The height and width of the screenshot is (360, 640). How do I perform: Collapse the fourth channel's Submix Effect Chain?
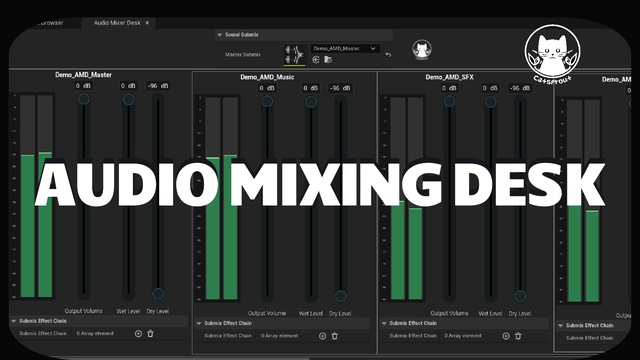click(x=560, y=326)
